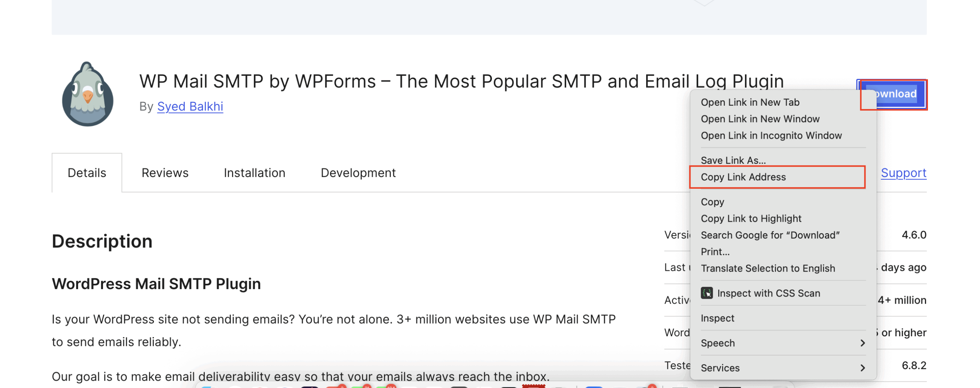
Task: Open the Syed Balkhi author link
Action: [x=190, y=106]
